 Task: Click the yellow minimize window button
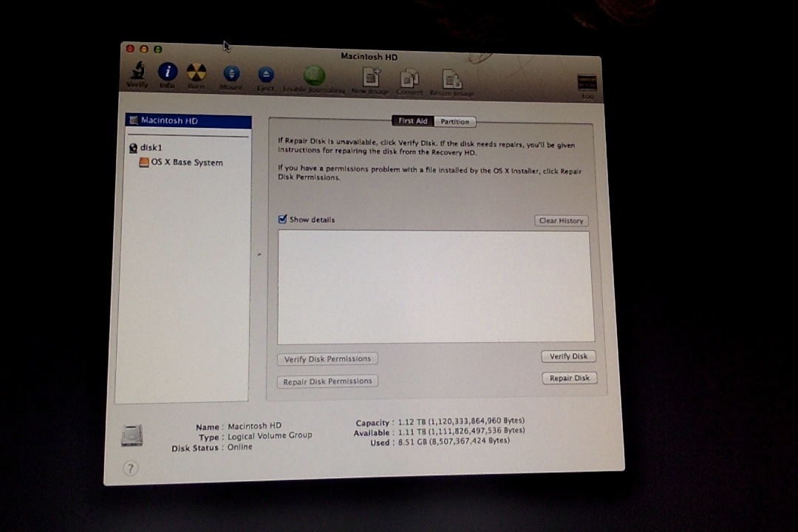click(144, 49)
